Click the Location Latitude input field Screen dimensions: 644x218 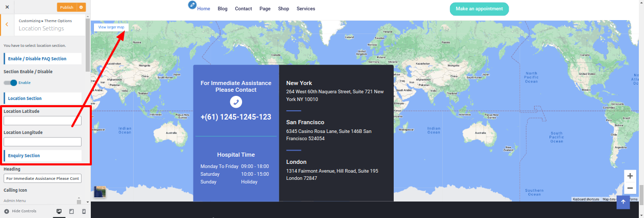pyautogui.click(x=42, y=121)
